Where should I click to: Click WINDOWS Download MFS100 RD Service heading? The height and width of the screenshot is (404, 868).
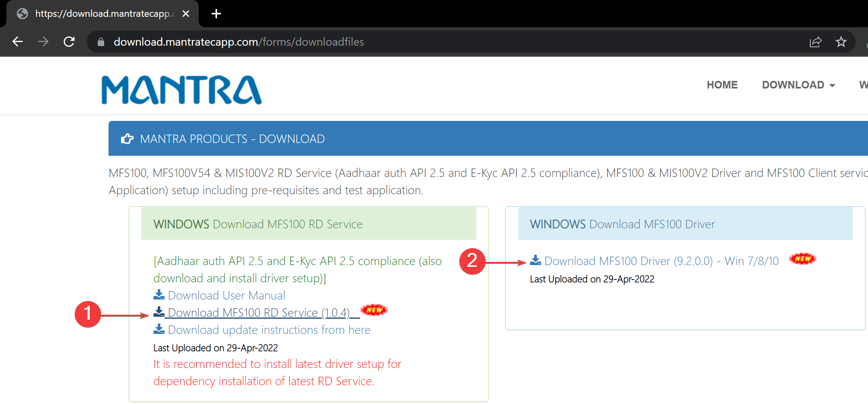[x=258, y=224]
